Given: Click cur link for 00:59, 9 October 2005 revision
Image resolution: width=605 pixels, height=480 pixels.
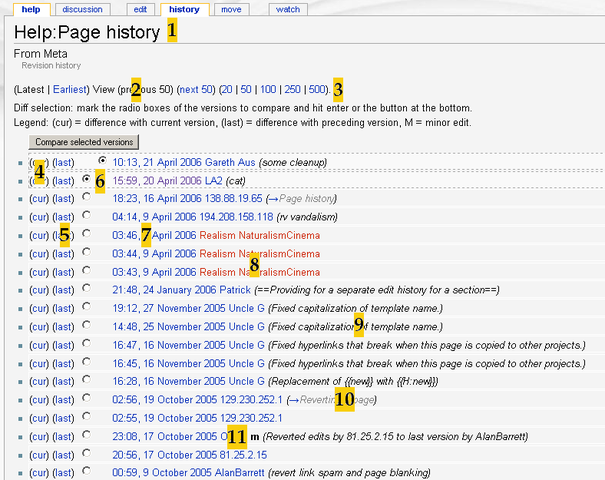Looking at the screenshot, I should (38, 471).
